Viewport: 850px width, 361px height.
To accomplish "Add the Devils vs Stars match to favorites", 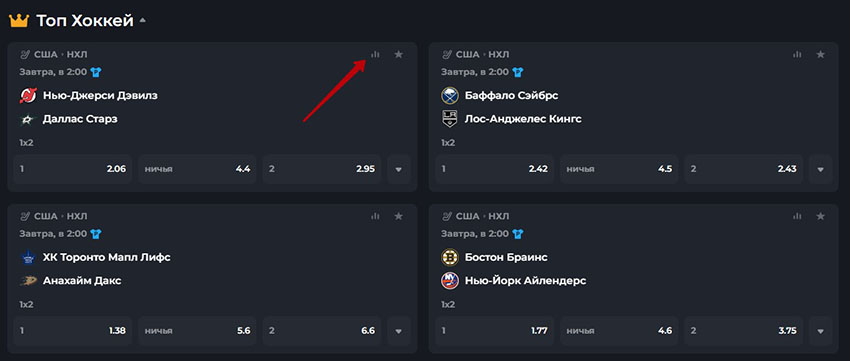I will (x=398, y=54).
